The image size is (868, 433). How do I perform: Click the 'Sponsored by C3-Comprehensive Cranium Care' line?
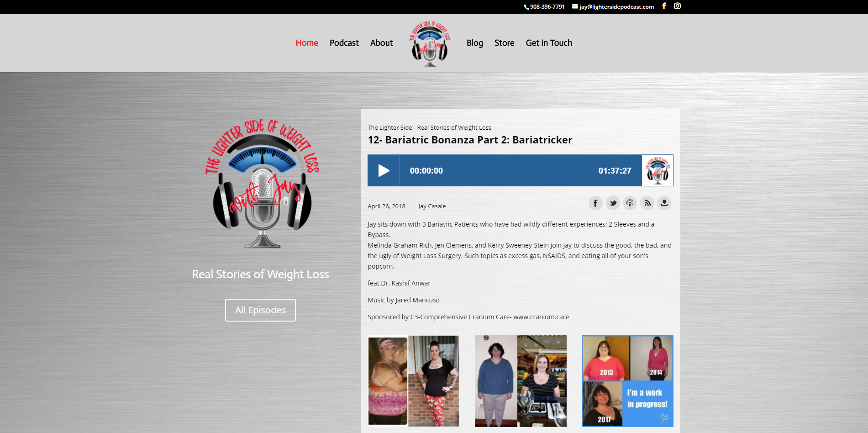(x=468, y=317)
